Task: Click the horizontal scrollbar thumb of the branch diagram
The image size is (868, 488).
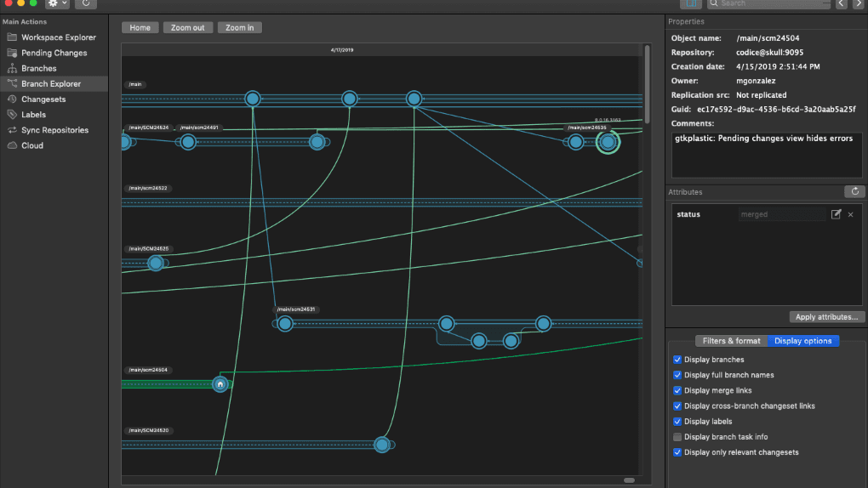Action: click(630, 480)
